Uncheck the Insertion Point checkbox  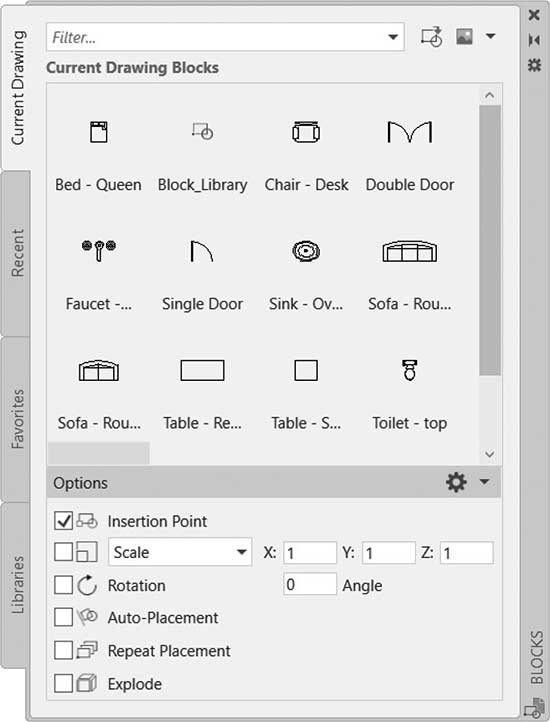coord(64,521)
